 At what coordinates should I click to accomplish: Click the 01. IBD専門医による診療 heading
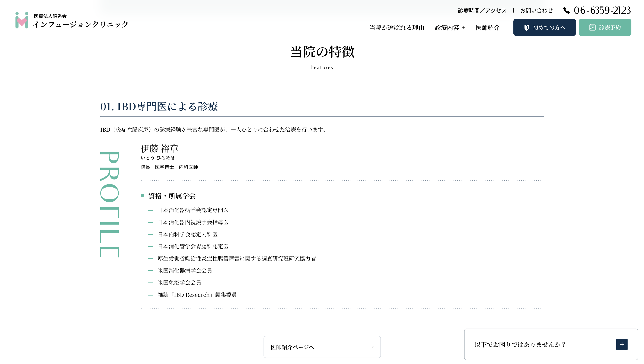[x=159, y=106]
